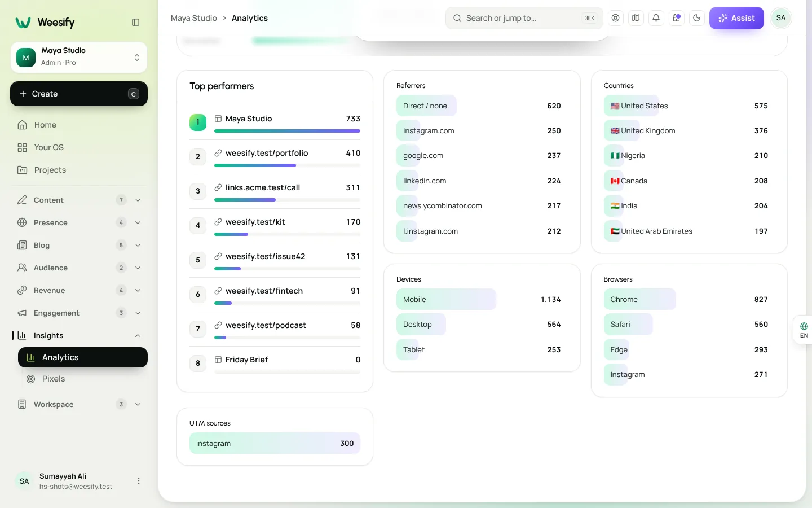Screen dimensions: 812x508
Task: Open the EN language globe widget
Action: tap(804, 330)
